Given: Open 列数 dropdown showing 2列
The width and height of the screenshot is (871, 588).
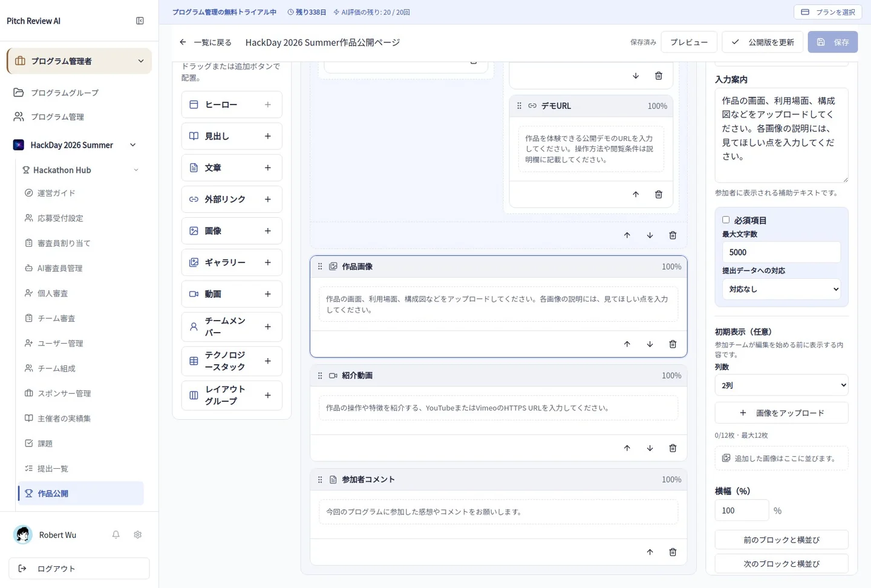Looking at the screenshot, I should click(x=781, y=385).
